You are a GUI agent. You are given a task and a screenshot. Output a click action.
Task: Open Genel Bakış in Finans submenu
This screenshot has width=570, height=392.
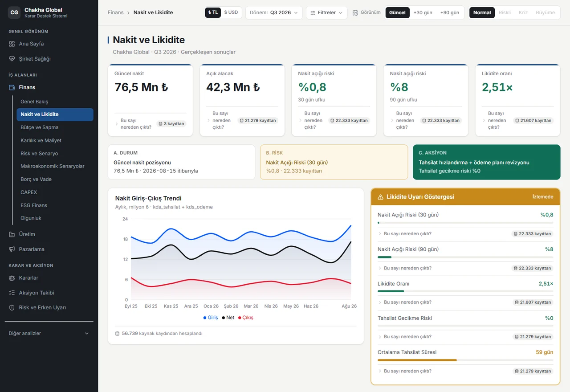[55, 102]
